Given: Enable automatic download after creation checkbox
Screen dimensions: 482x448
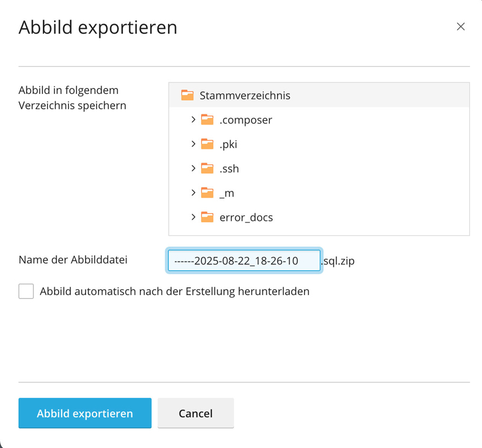Looking at the screenshot, I should pos(26,291).
